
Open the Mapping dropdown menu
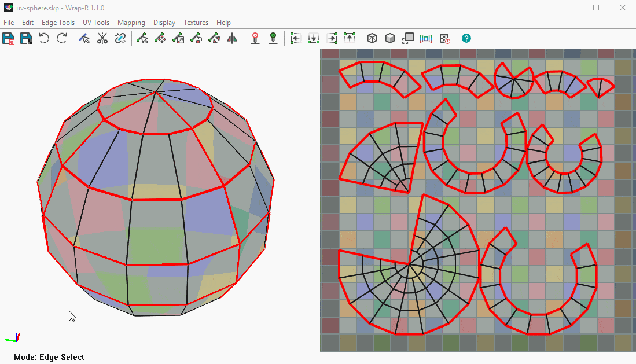tap(131, 23)
